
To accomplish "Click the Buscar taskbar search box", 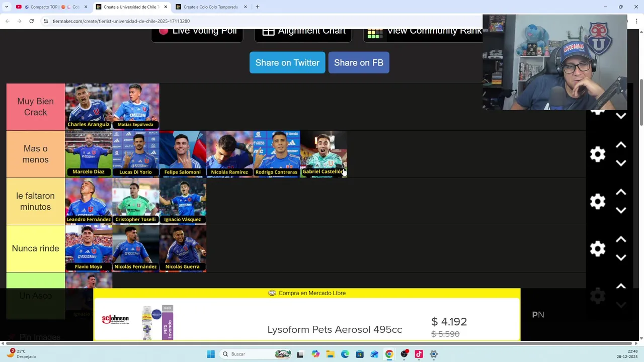I will (x=257, y=354).
